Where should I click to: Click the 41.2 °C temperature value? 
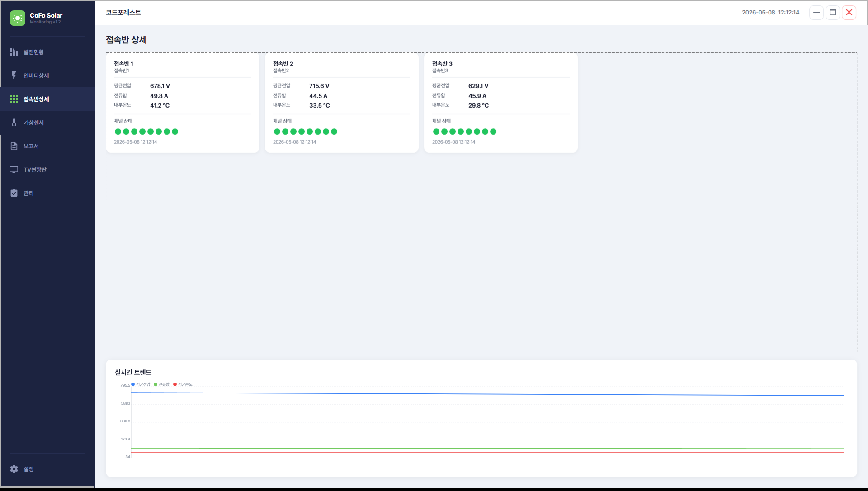click(x=160, y=105)
